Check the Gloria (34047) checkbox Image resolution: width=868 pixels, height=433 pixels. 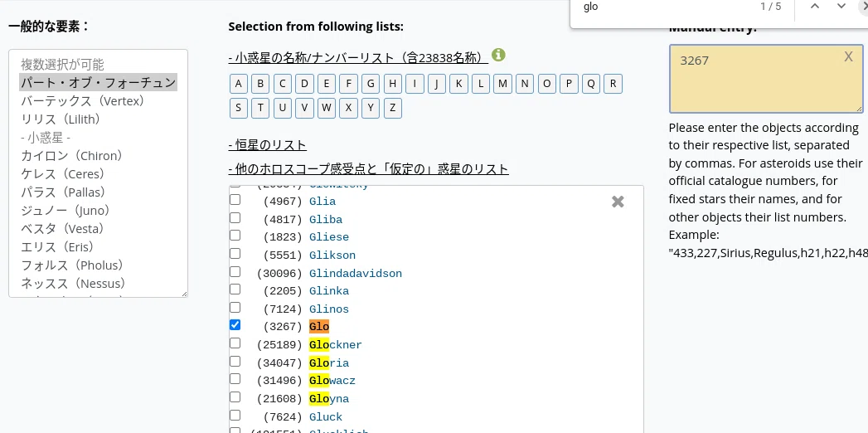[235, 361]
